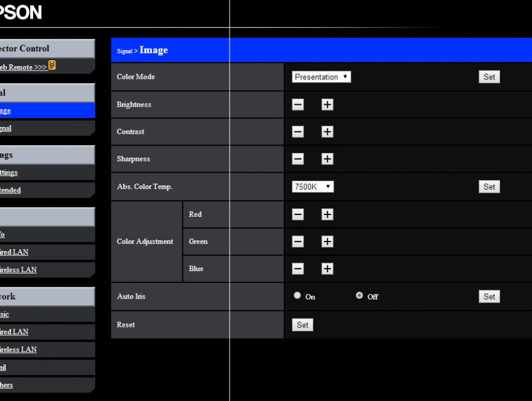The image size is (532, 401).
Task: Click Set to apply Abs. Color Temp.
Action: click(489, 186)
